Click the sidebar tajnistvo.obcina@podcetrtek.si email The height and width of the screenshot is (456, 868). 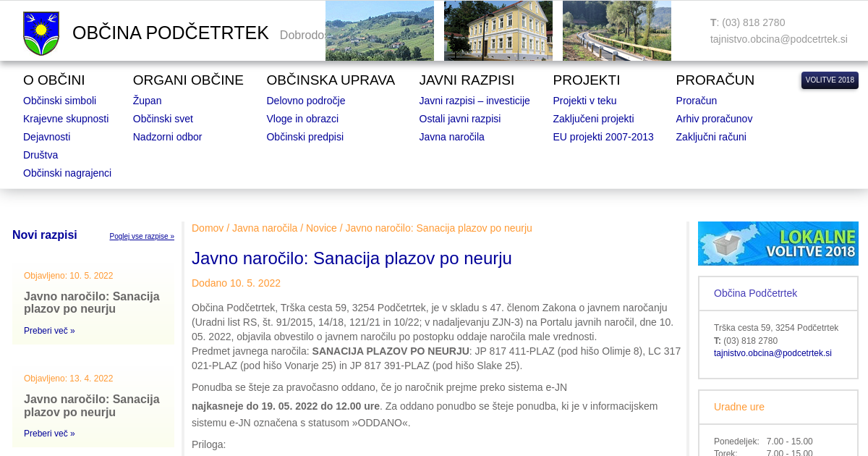pyautogui.click(x=773, y=353)
